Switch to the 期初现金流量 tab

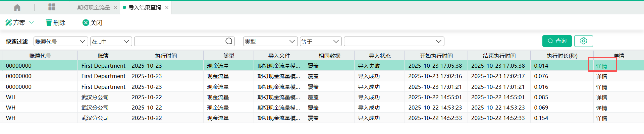[x=94, y=8]
